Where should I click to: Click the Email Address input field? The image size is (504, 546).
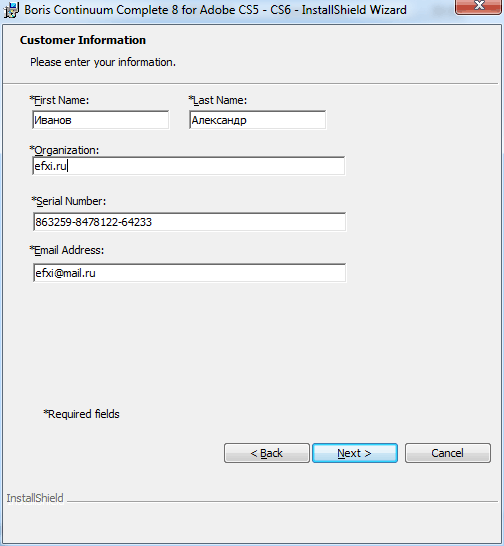click(190, 273)
